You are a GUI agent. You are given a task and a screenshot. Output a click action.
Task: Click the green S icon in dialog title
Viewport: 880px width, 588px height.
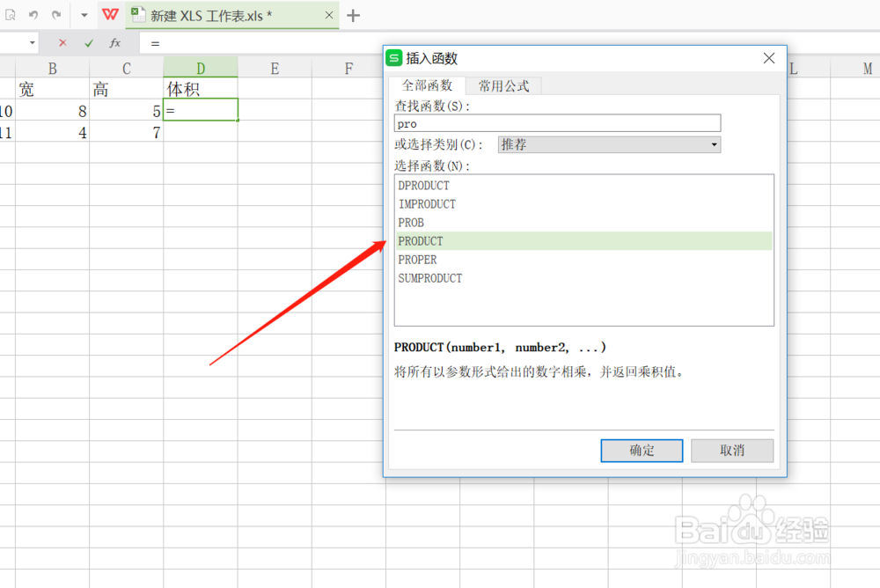(x=394, y=58)
